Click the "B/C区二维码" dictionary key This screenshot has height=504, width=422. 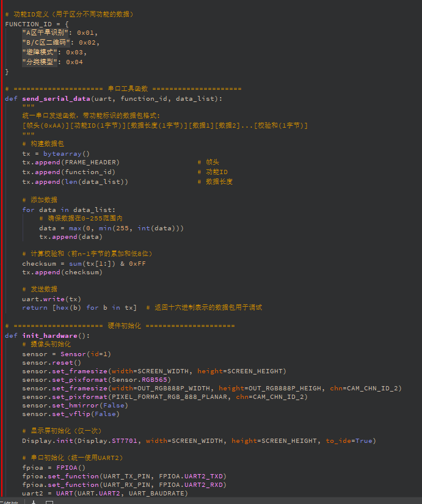[48, 42]
